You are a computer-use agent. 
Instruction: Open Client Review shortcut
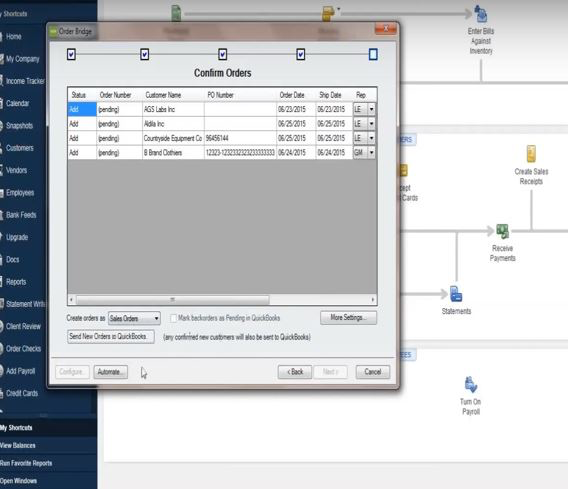23,326
